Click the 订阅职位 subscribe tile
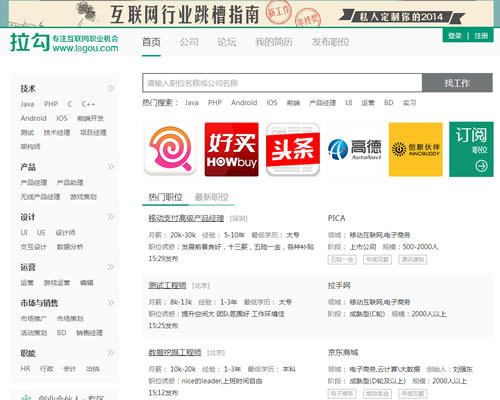Image resolution: width=500 pixels, height=400 pixels. click(x=471, y=149)
